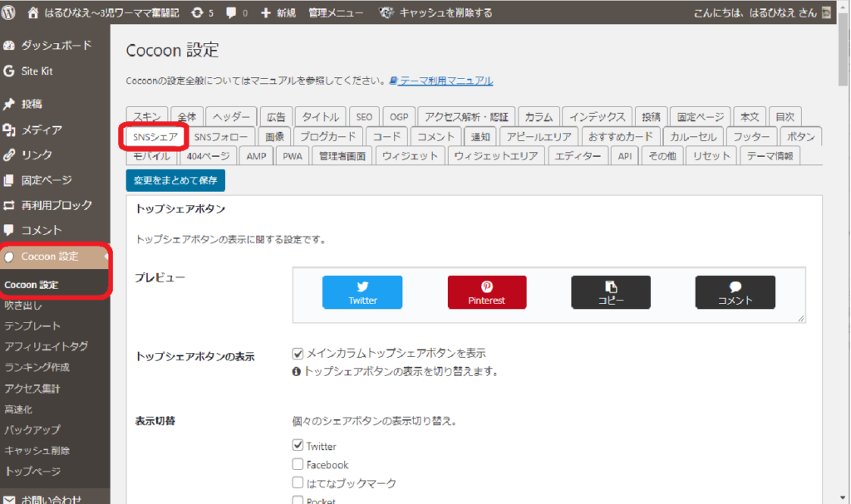Select the SEO tab
This screenshot has width=851, height=504.
tap(364, 116)
